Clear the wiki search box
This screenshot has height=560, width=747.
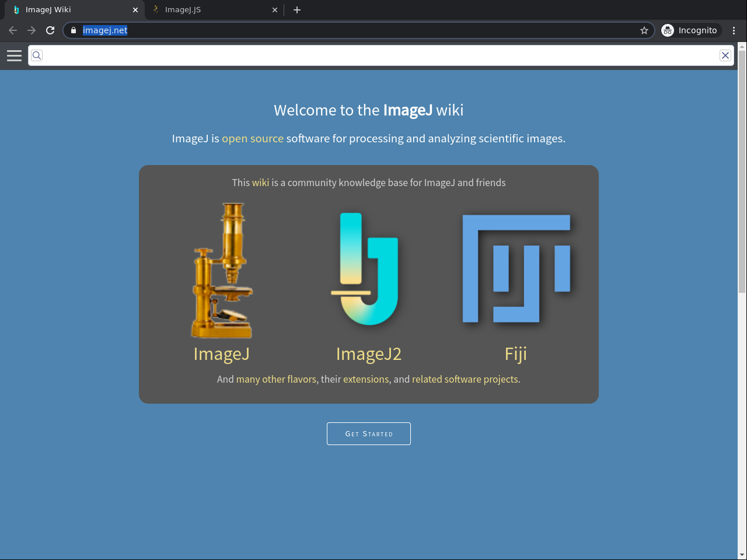pos(725,55)
